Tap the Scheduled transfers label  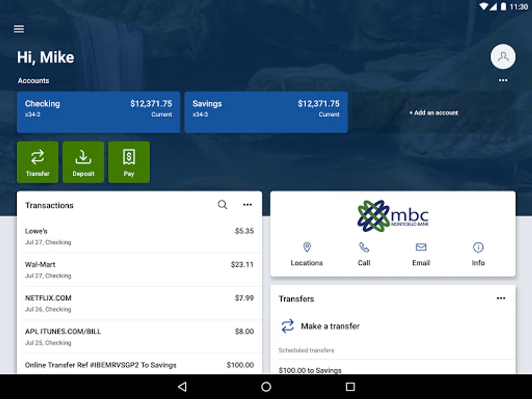(x=306, y=350)
